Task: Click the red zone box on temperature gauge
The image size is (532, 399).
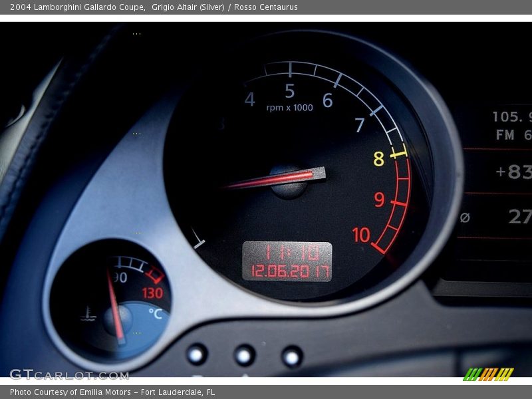Action: click(156, 274)
